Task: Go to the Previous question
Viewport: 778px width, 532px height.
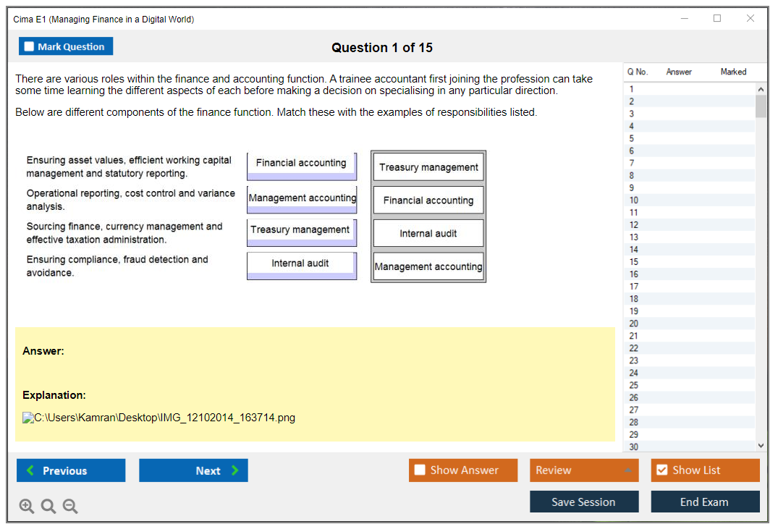Action: [71, 470]
